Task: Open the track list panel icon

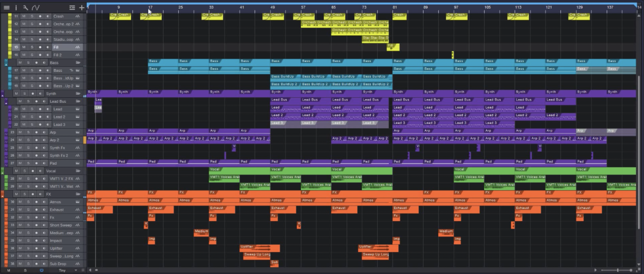Action: click(7, 8)
